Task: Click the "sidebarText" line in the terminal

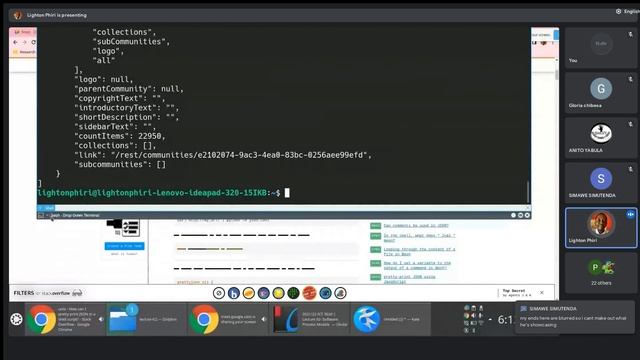Action: [x=115, y=127]
